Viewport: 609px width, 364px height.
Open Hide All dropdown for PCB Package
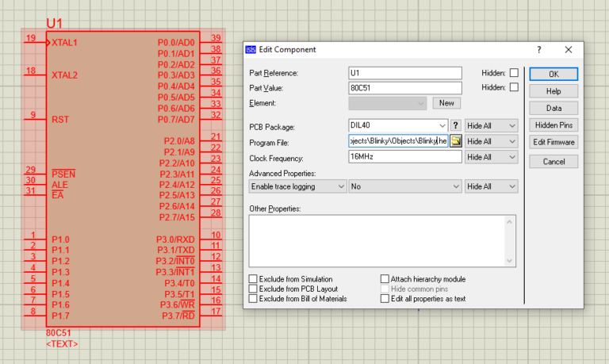click(x=491, y=125)
